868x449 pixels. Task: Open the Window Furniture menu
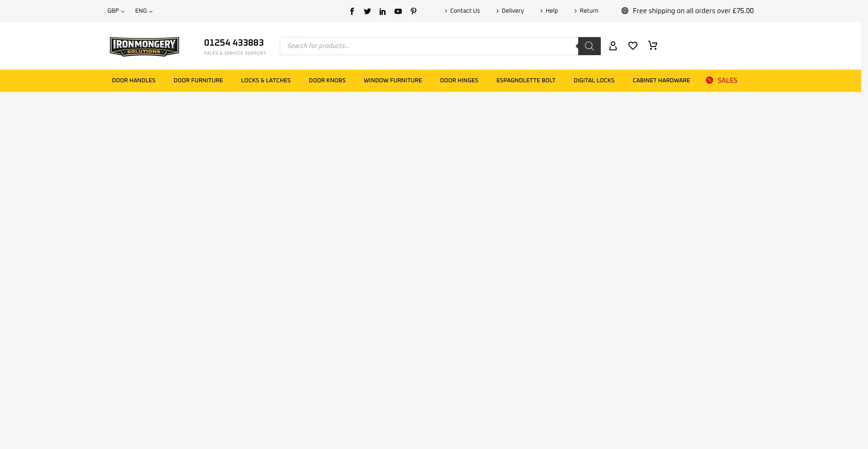pos(393,80)
